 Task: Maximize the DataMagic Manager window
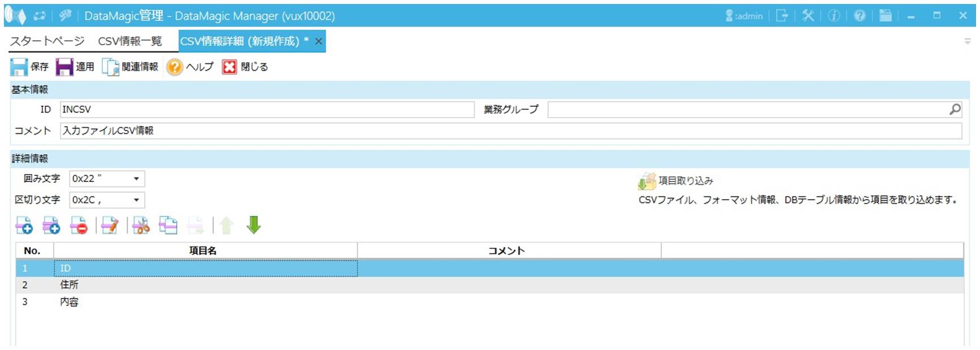click(x=937, y=16)
